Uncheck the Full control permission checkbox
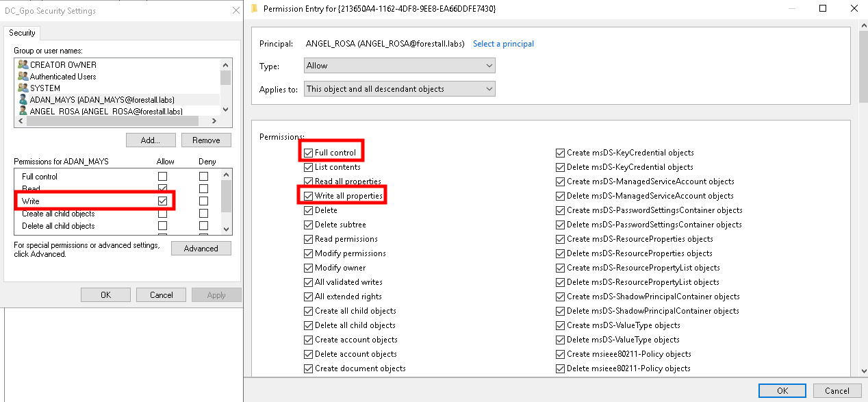 pyautogui.click(x=309, y=153)
